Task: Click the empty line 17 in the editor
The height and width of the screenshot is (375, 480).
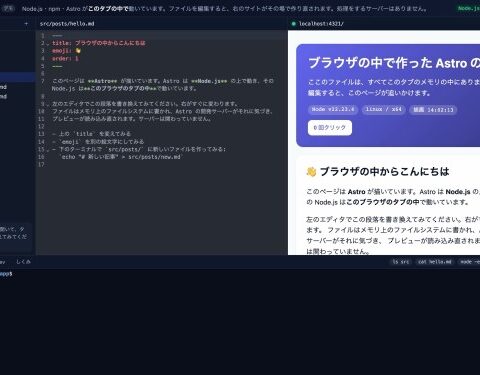Action: [162, 164]
